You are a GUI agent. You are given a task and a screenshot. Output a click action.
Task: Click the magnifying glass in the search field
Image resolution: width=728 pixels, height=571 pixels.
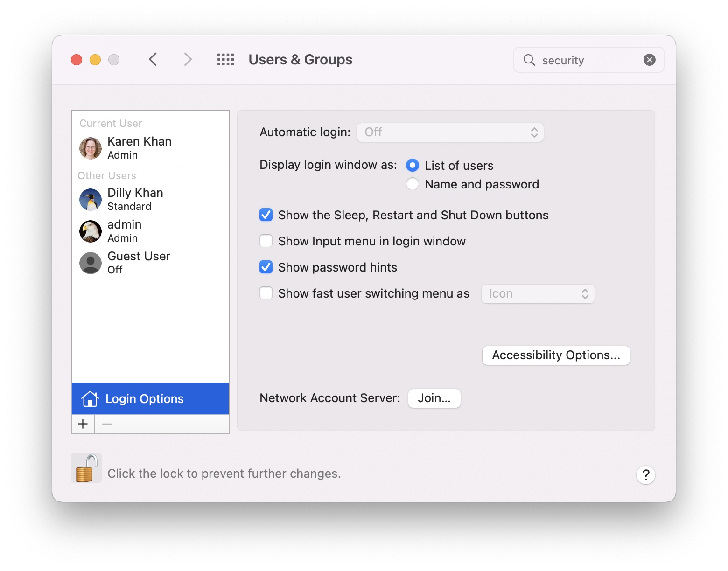528,60
